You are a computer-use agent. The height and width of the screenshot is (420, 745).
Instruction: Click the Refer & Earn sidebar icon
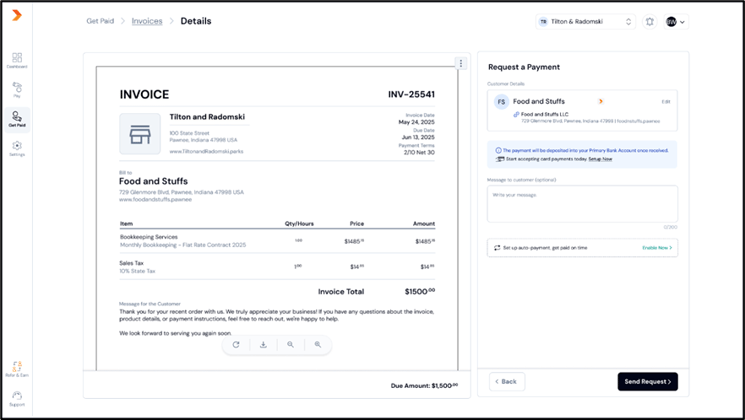coord(17,369)
